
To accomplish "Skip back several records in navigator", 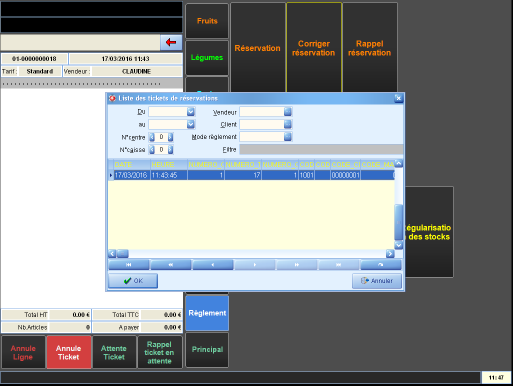I will (x=171, y=265).
